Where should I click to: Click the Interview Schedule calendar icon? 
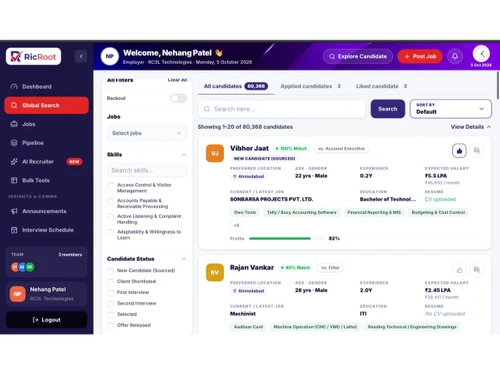point(14,230)
